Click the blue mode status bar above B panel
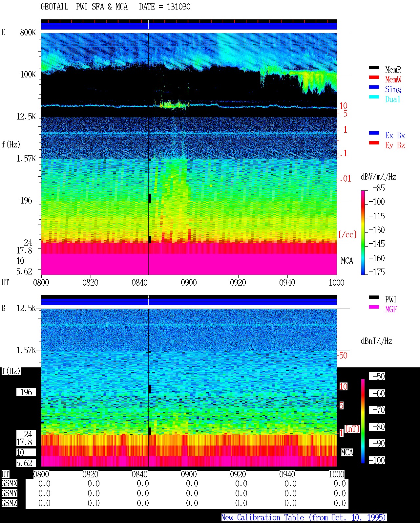This screenshot has height=523, width=420. 189,301
